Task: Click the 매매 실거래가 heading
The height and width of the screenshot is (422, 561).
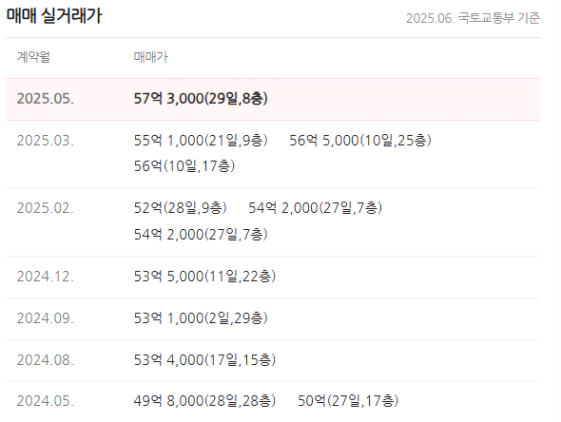Action: click(54, 16)
